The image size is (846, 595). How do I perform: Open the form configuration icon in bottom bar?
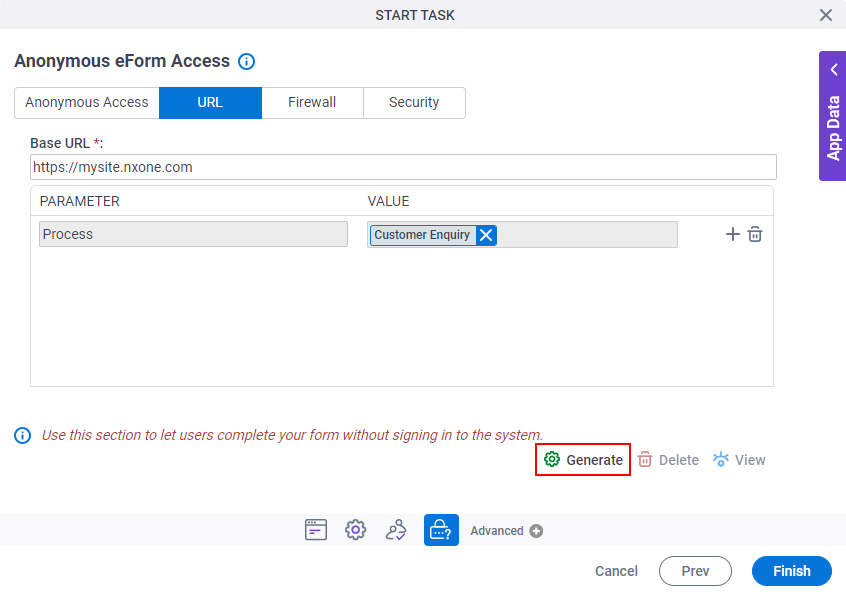(316, 530)
